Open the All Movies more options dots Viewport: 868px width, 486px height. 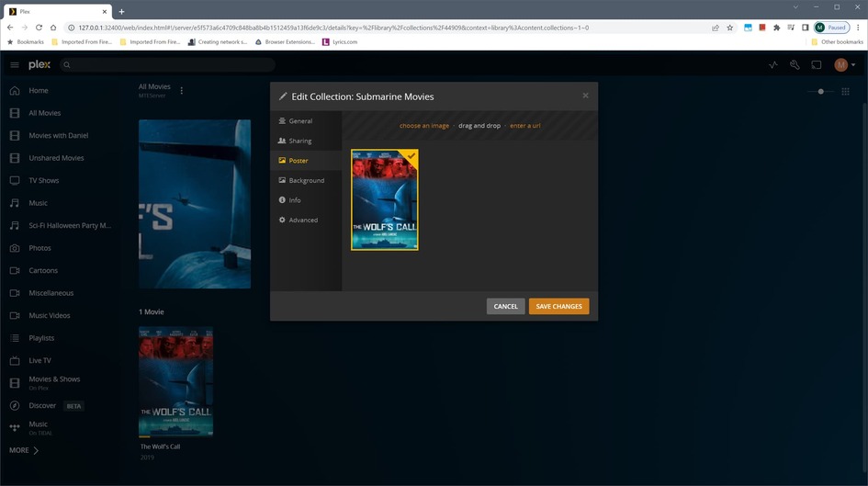(182, 91)
